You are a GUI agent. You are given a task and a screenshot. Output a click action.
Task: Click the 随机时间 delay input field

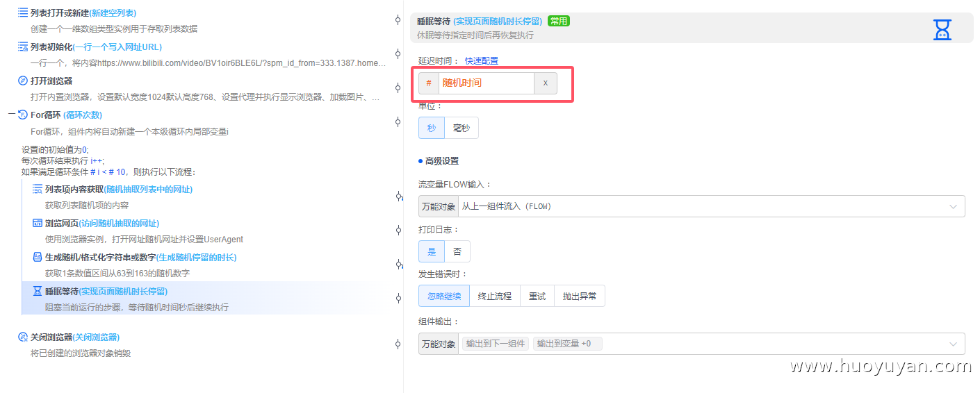click(487, 83)
